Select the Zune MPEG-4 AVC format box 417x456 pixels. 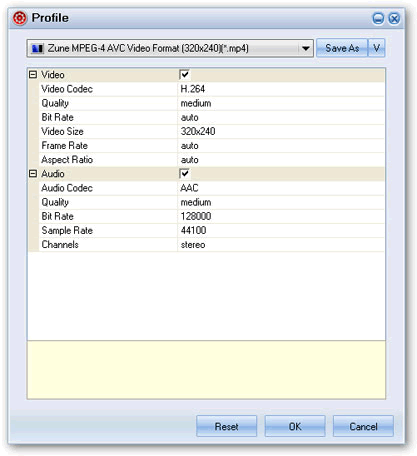click(x=170, y=49)
